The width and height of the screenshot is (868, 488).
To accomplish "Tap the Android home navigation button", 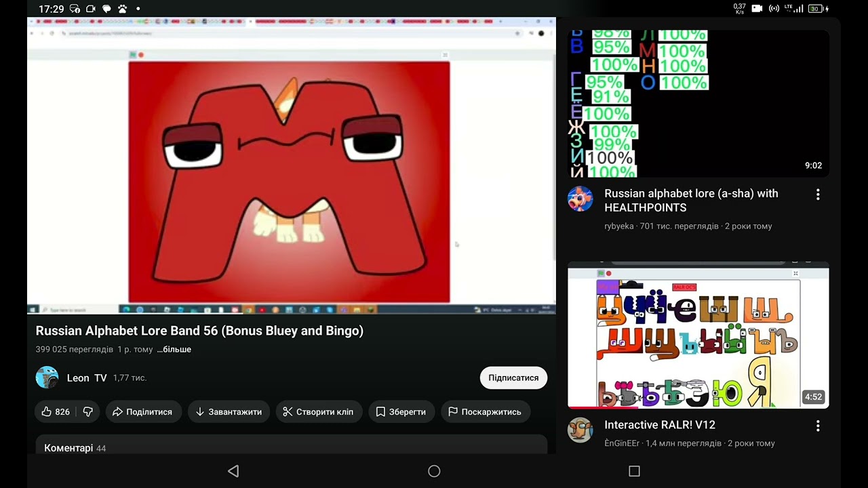I will click(434, 471).
